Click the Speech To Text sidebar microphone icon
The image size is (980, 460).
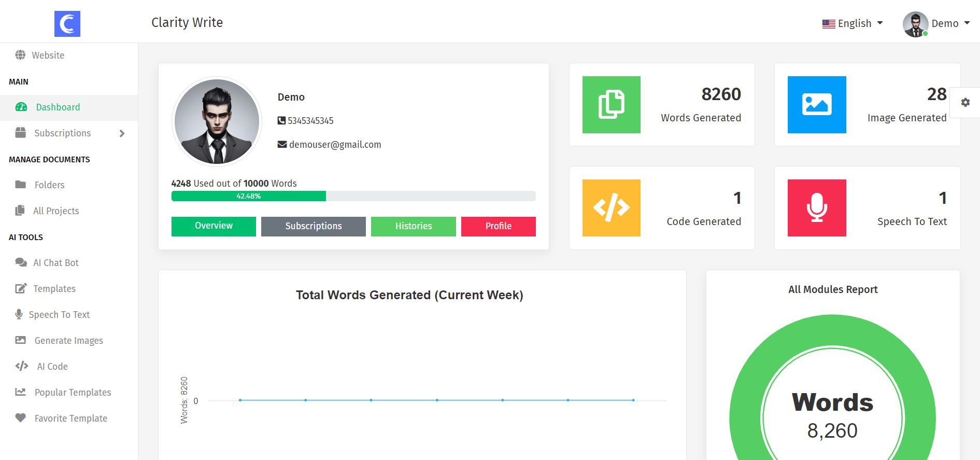(19, 314)
